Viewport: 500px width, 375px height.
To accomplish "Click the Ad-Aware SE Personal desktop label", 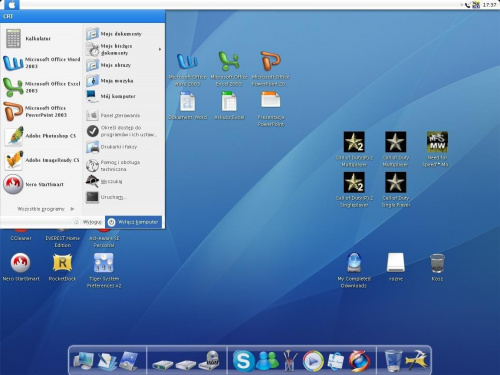I will (104, 242).
